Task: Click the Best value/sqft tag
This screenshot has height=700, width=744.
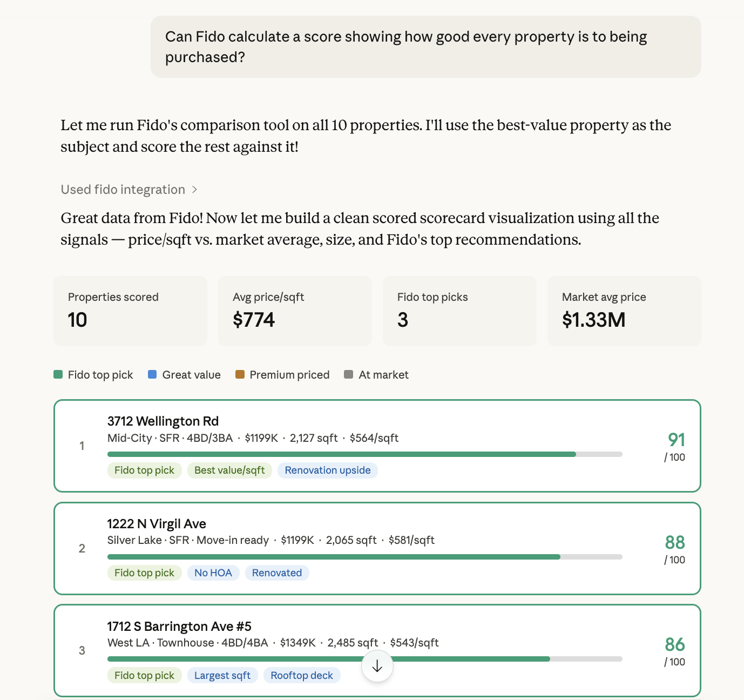Action: click(229, 470)
